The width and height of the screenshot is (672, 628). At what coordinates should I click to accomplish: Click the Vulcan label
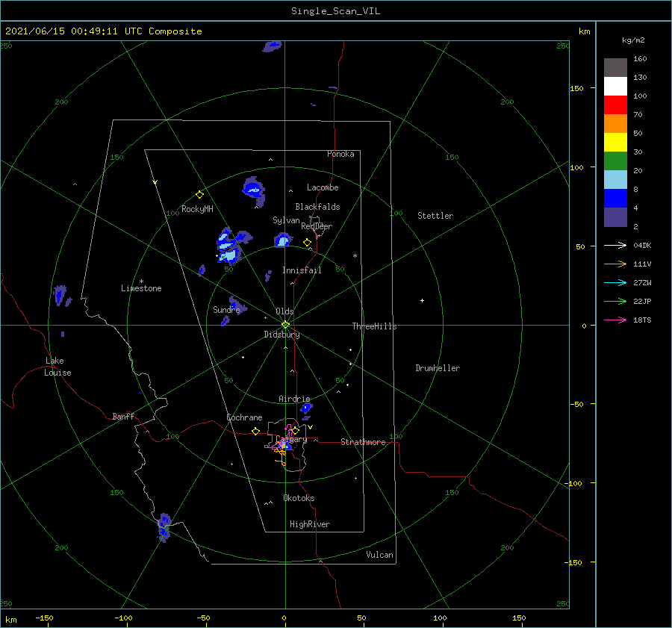click(379, 555)
